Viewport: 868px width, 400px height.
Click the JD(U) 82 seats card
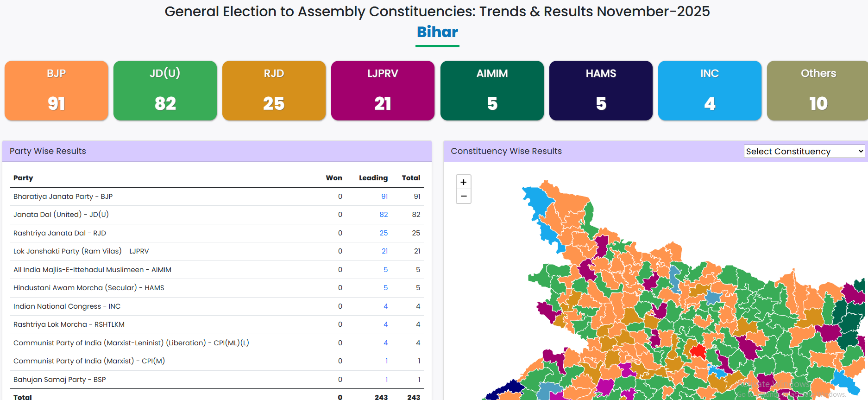point(165,91)
